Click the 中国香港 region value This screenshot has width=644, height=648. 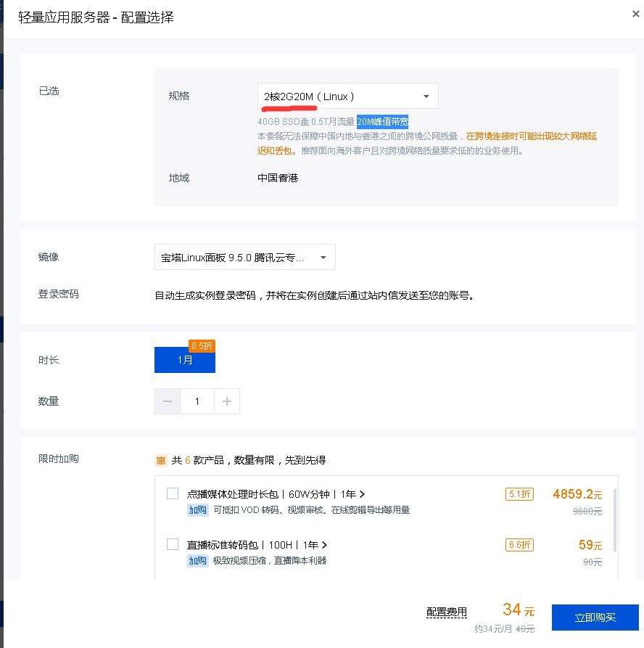[x=278, y=178]
